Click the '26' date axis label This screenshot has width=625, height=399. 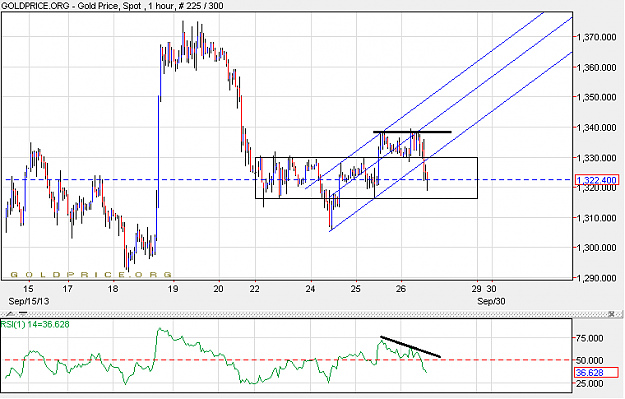pos(401,289)
